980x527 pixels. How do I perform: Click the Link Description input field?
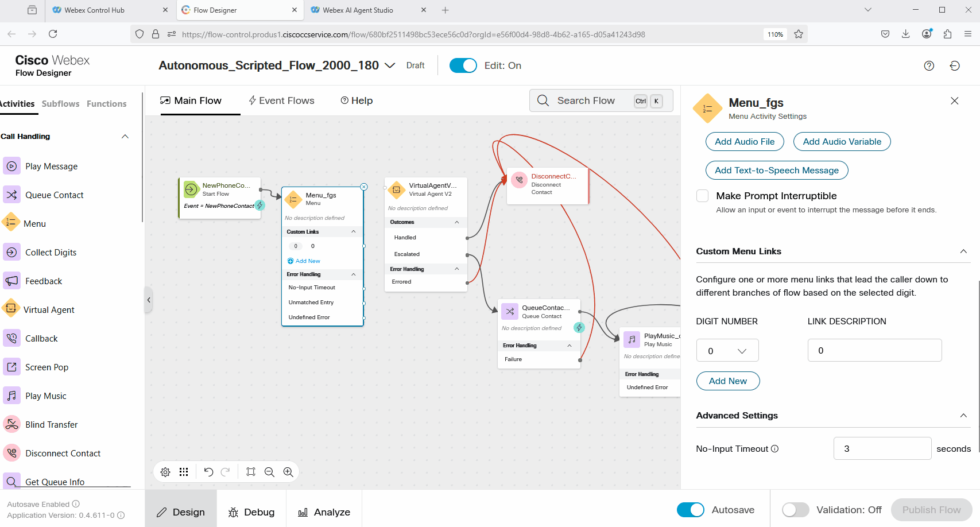[874, 351]
